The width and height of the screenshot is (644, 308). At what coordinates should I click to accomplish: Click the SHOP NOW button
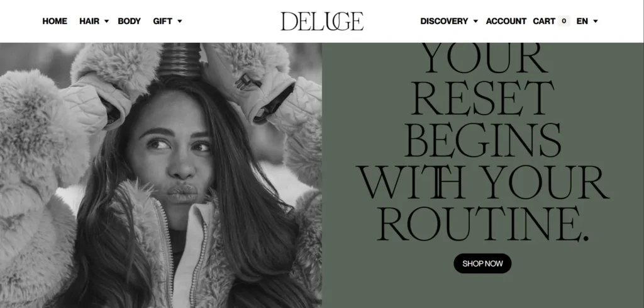(x=482, y=263)
